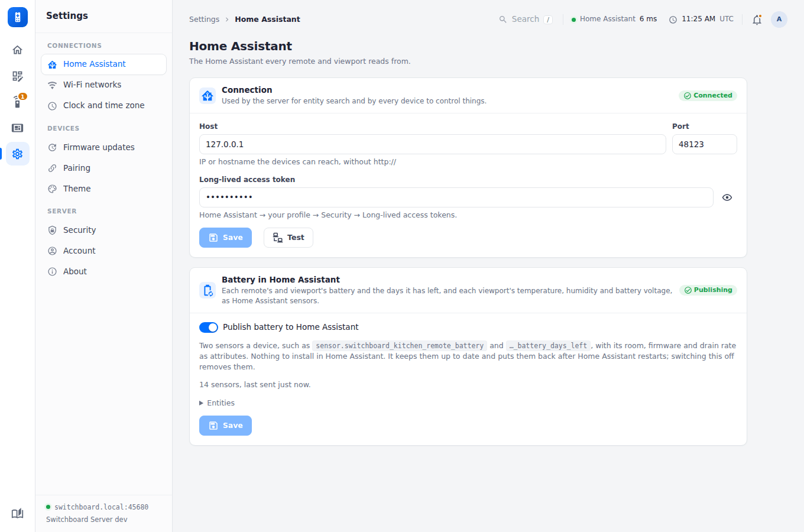Open the Theme settings page
Screen dimensions: 804x532
pos(103,189)
